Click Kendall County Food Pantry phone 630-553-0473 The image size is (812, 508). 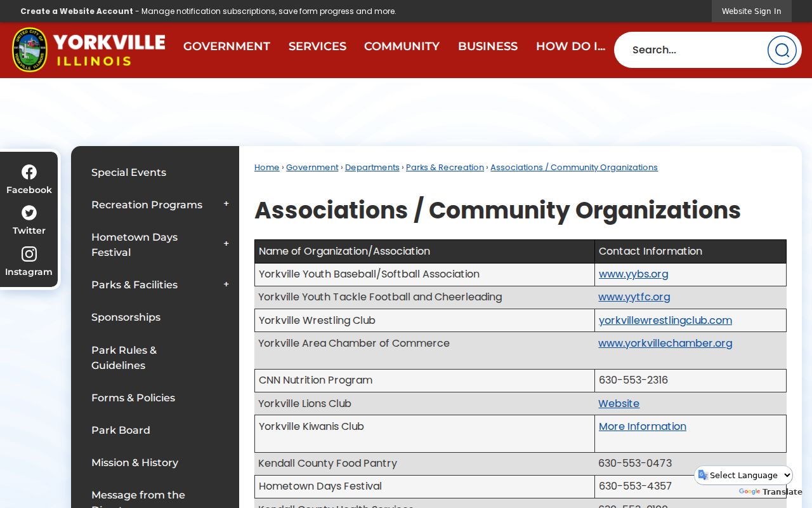pos(635,464)
